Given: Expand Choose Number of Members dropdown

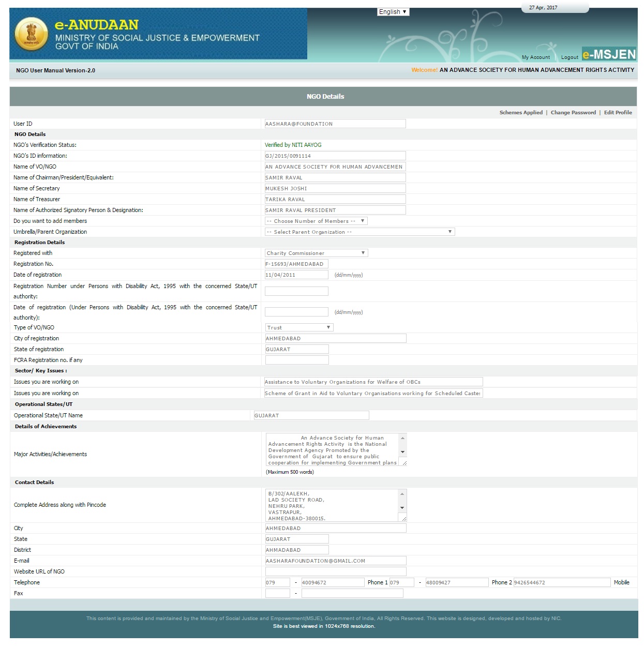Looking at the screenshot, I should pos(316,221).
